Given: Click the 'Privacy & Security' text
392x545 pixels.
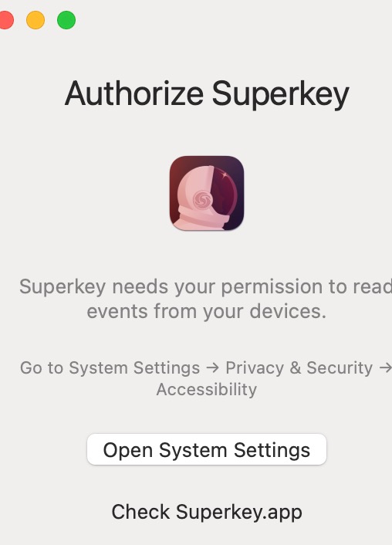Looking at the screenshot, I should (x=299, y=367).
